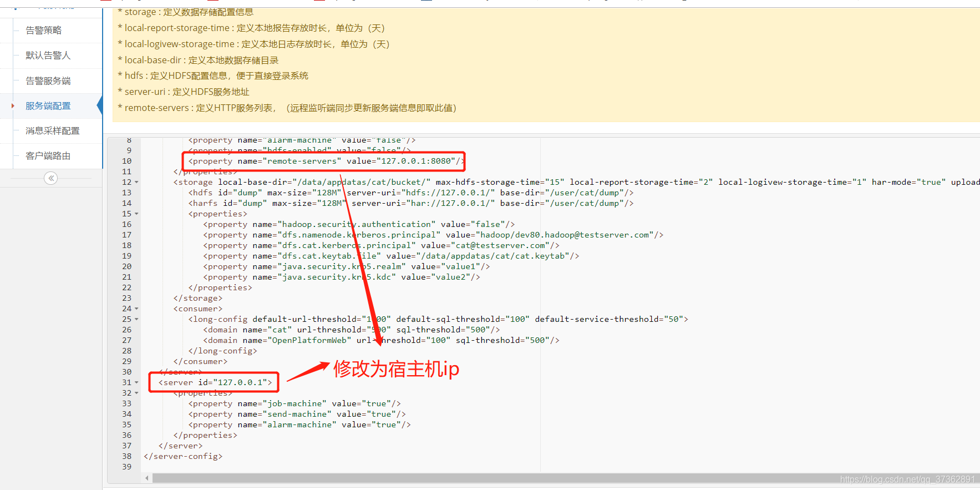This screenshot has height=490, width=980.
Task: Click the domain name="cat" line
Action: 351,330
